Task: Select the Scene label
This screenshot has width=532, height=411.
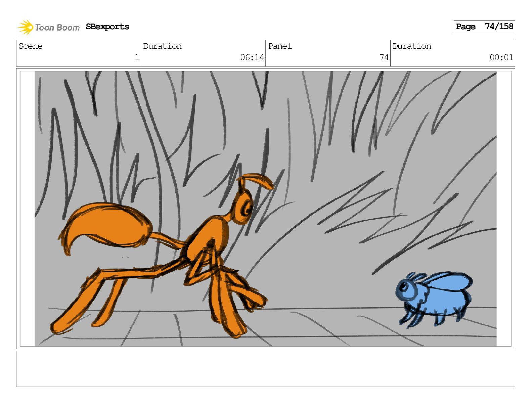Action: pos(31,46)
